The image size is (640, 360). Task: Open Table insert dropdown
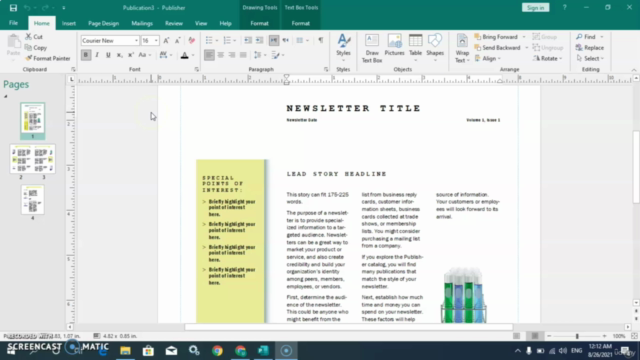415,48
